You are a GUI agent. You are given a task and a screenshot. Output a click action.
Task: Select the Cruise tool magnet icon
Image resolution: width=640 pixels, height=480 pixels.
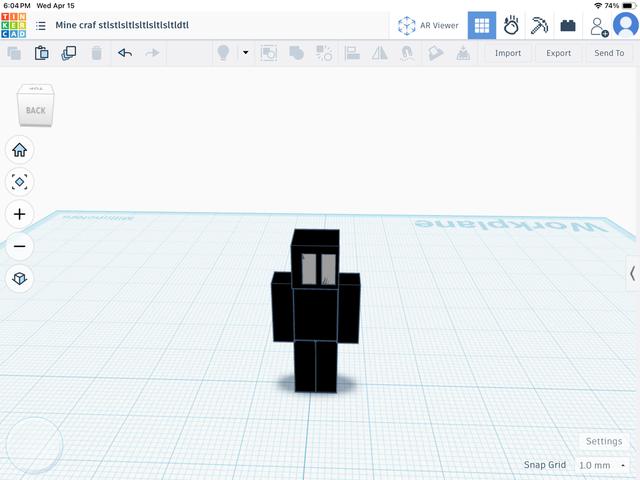[407, 53]
